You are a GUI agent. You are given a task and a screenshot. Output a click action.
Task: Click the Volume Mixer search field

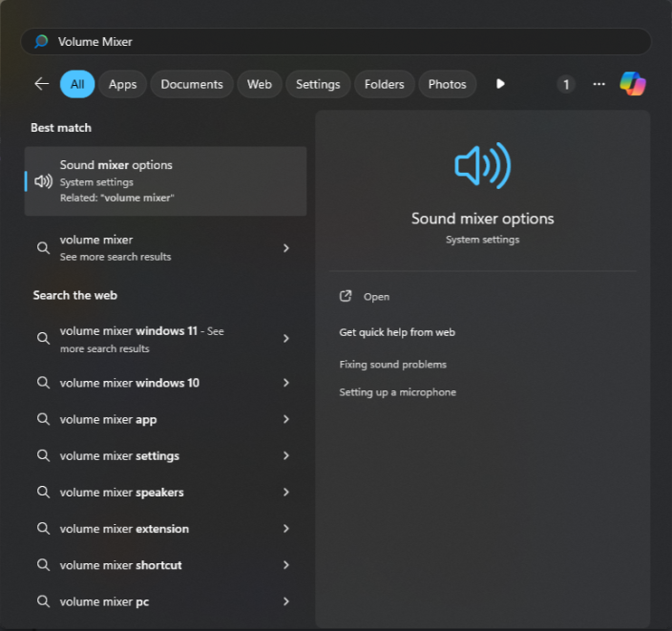336,42
